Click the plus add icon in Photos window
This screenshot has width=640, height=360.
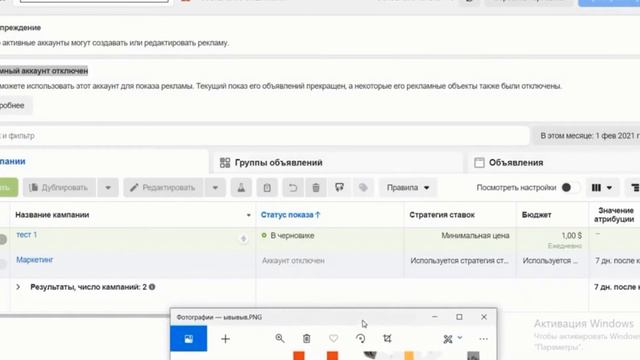click(225, 339)
